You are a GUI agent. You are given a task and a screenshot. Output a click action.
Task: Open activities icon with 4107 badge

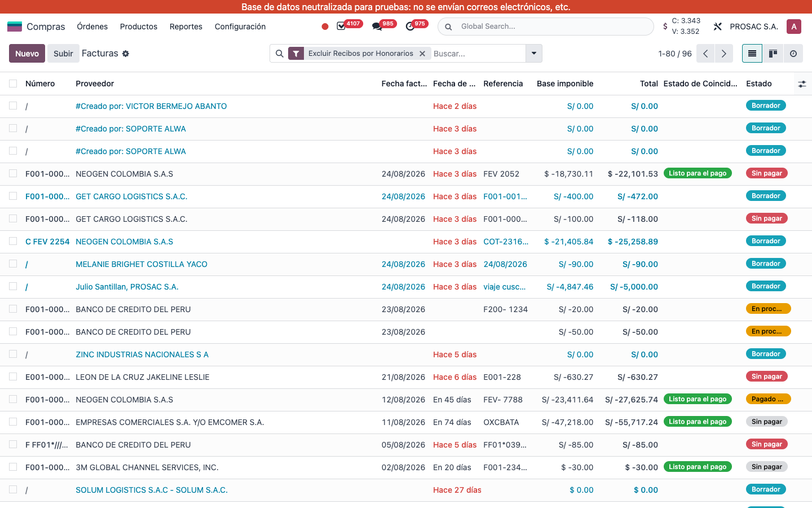click(x=341, y=27)
